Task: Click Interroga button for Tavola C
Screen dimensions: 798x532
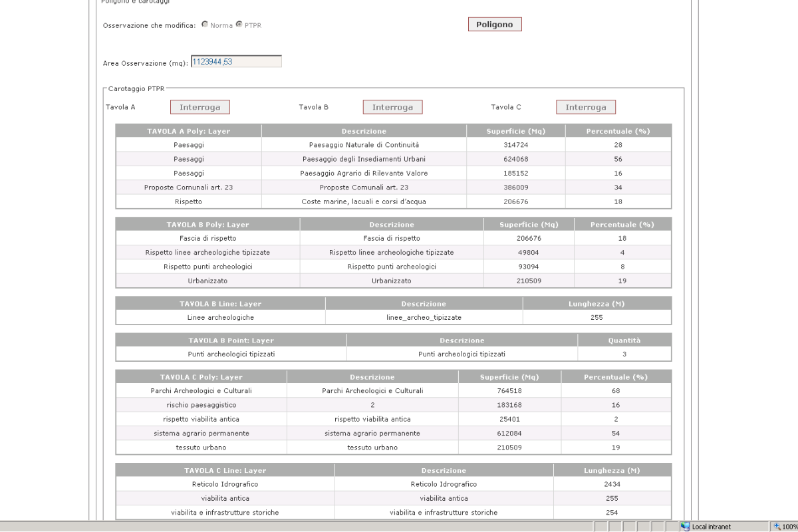Action: (x=586, y=107)
